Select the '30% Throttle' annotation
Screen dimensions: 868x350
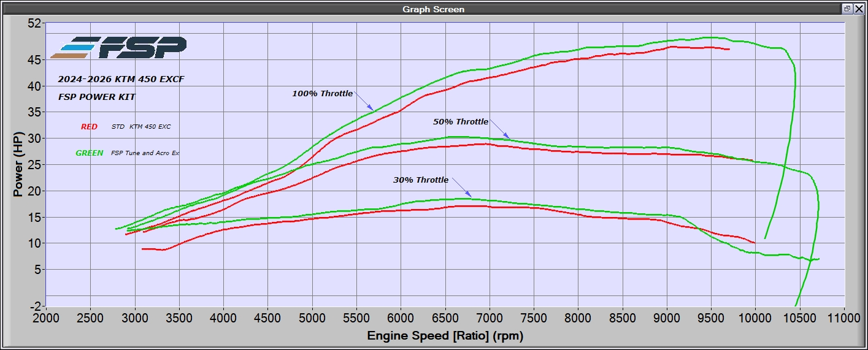click(421, 180)
